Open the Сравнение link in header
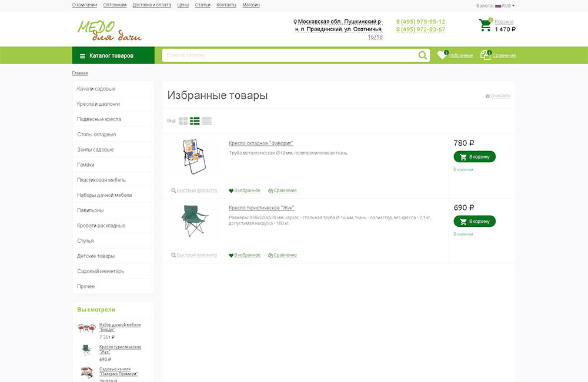The width and height of the screenshot is (588, 382). (x=504, y=55)
